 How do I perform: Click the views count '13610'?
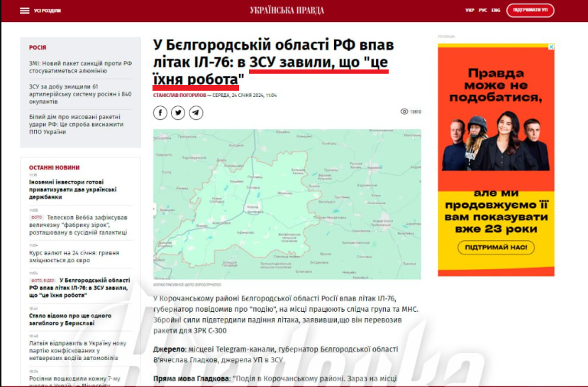416,112
